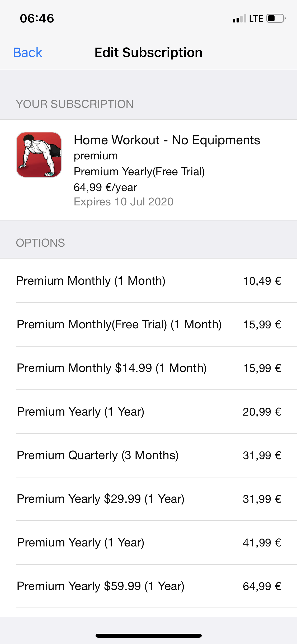This screenshot has width=297, height=644.
Task: Tap the Expires 10 Jul 2020 text
Action: [x=124, y=202]
